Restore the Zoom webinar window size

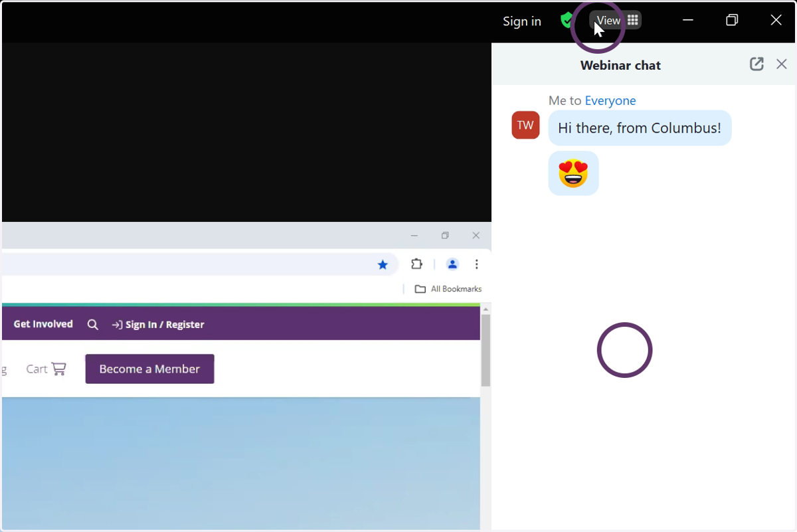click(x=732, y=21)
